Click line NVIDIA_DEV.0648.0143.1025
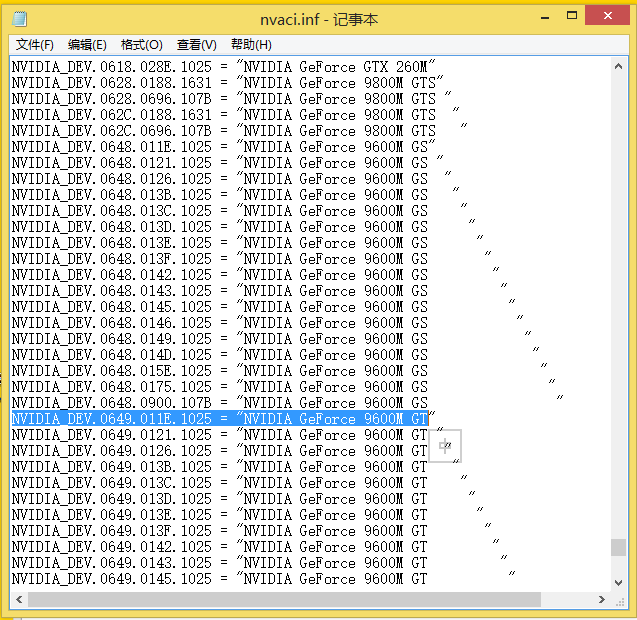637x620 pixels. (x=259, y=290)
